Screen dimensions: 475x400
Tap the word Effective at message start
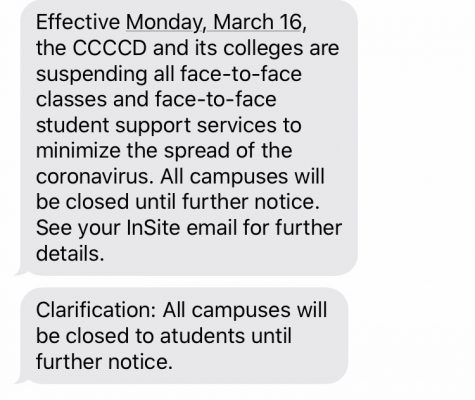coord(78,22)
